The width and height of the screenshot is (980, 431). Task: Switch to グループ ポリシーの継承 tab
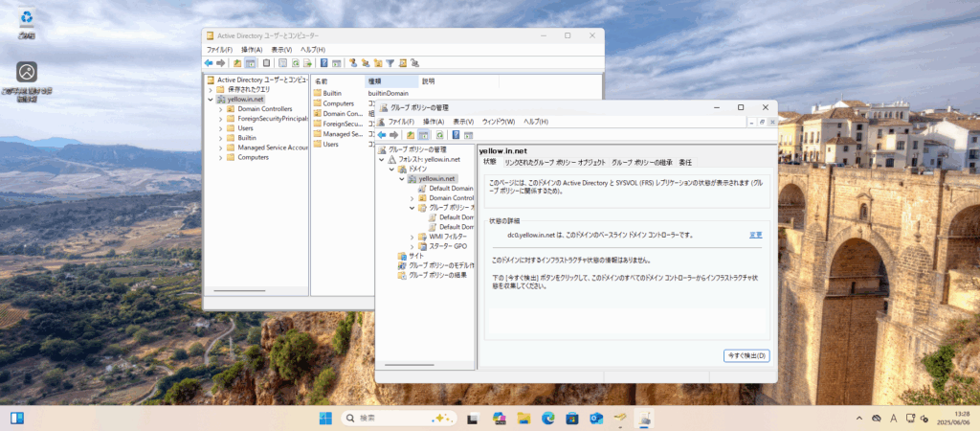click(x=642, y=163)
